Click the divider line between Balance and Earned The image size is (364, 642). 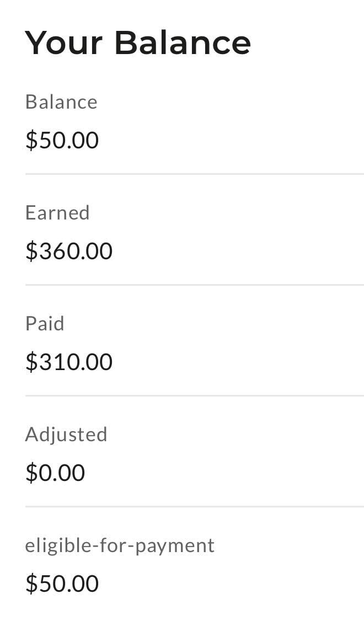pos(195,174)
